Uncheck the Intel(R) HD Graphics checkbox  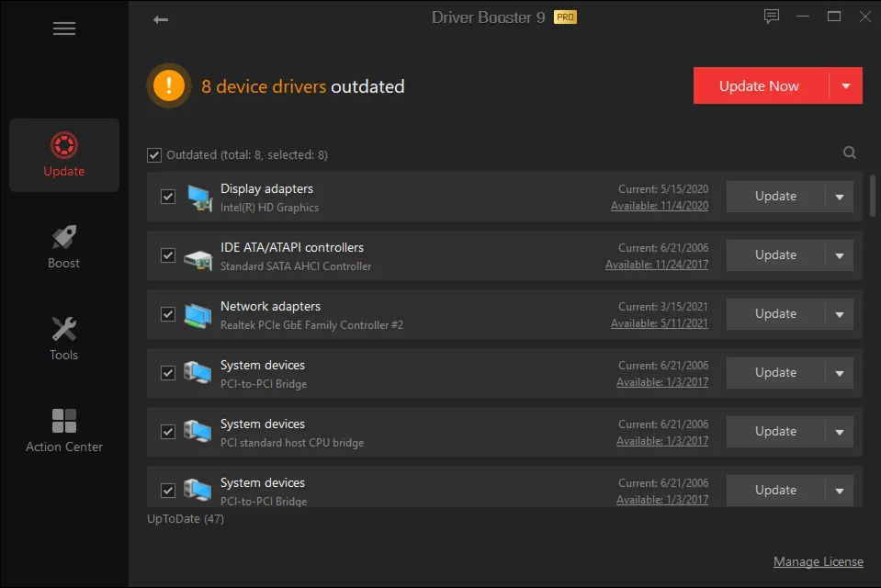168,197
